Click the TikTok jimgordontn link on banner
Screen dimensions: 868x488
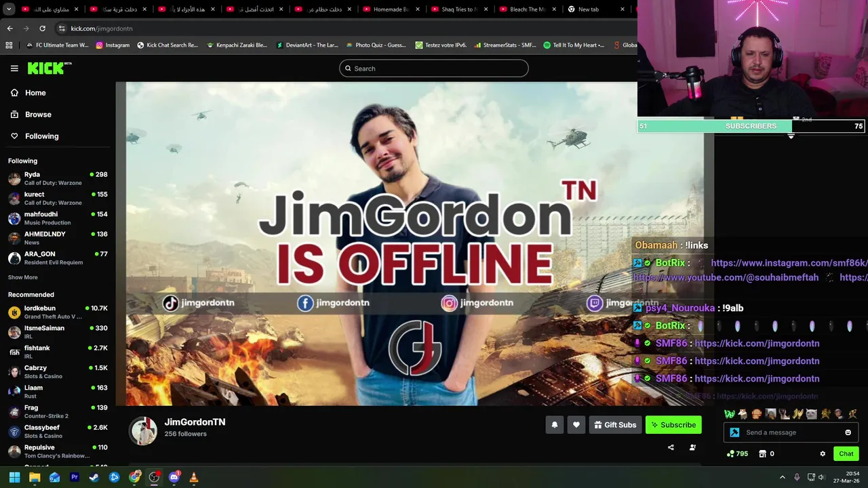(x=199, y=303)
